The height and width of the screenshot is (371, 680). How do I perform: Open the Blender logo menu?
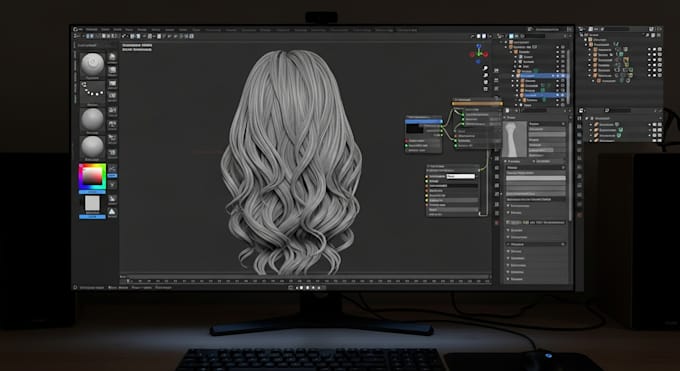pyautogui.click(x=75, y=30)
